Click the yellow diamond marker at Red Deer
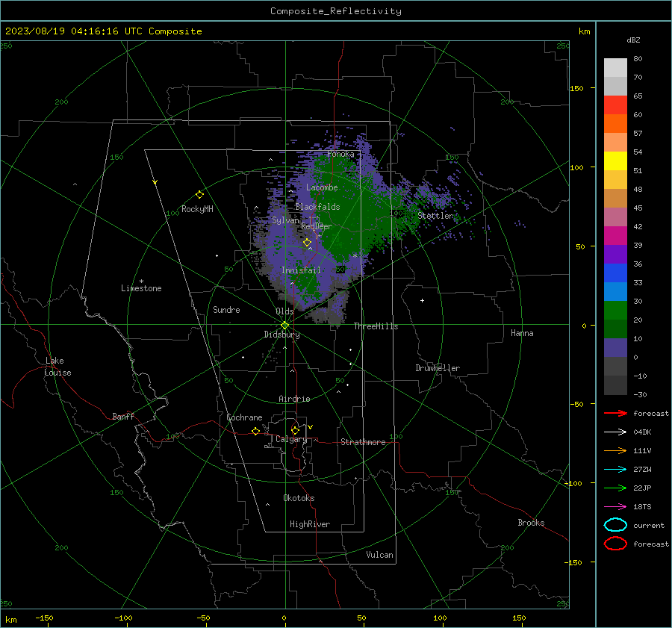672x628 pixels. [307, 243]
